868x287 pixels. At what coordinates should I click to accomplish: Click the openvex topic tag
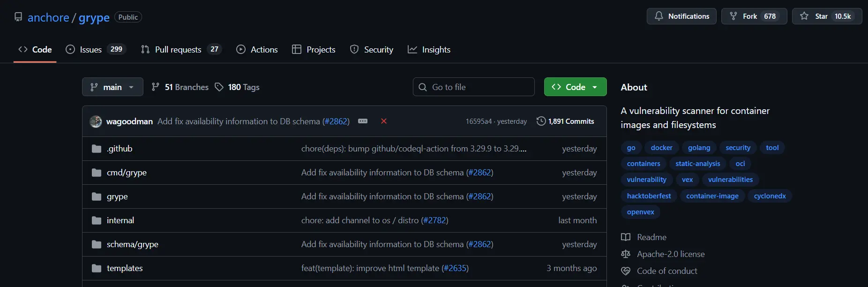click(641, 212)
